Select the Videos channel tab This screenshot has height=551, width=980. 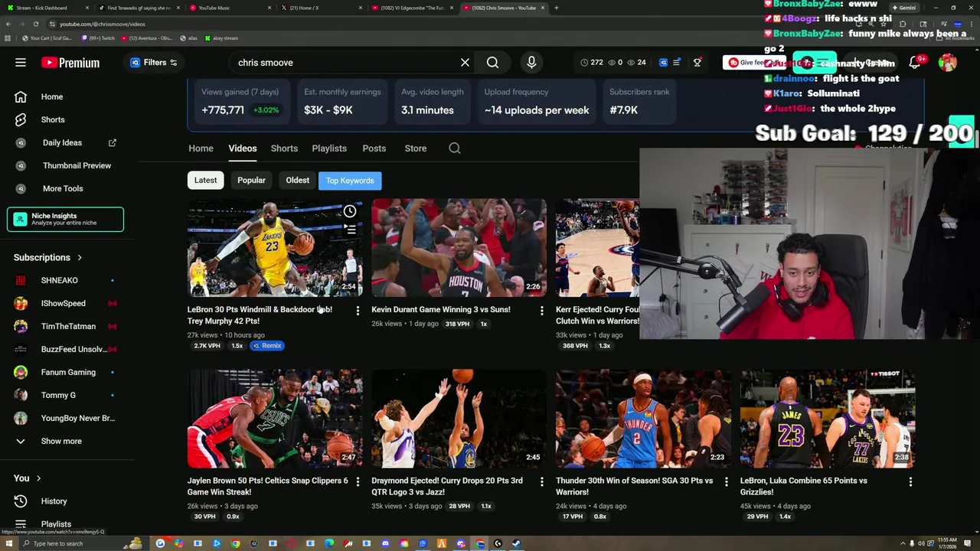[242, 148]
